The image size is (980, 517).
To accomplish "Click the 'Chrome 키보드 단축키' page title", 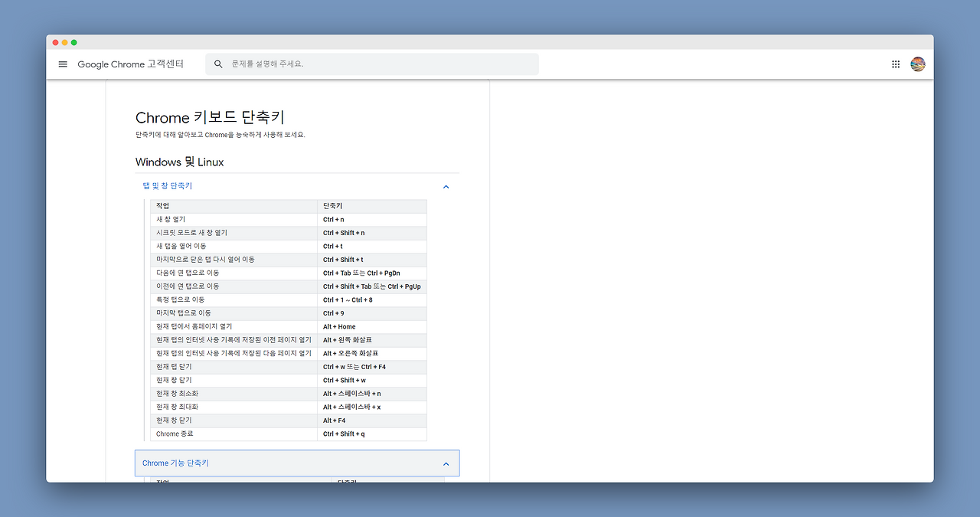I will point(210,117).
